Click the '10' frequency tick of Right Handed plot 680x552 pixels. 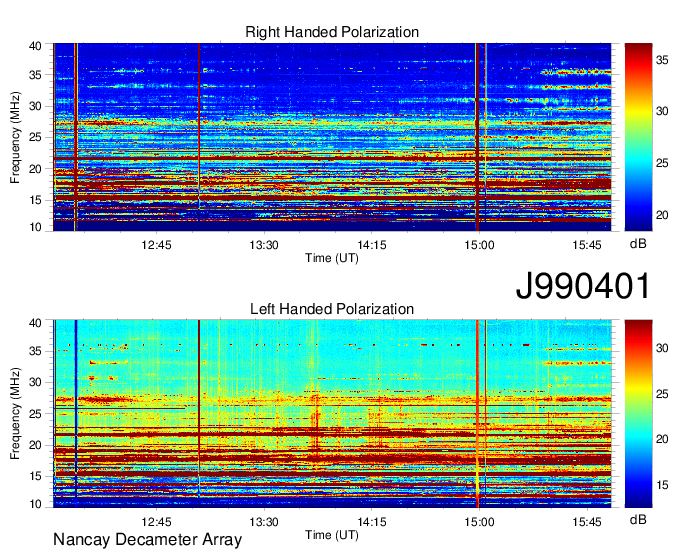[35, 227]
